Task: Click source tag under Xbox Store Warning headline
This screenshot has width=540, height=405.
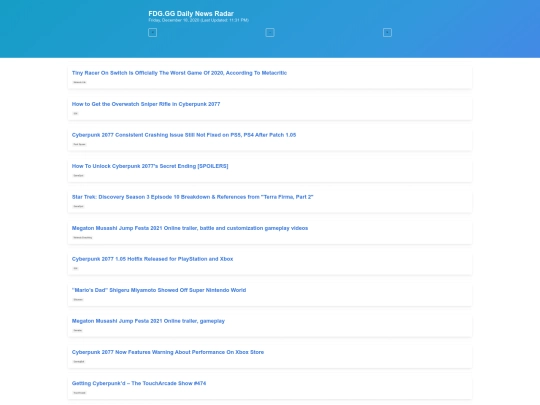Action: pyautogui.click(x=79, y=362)
